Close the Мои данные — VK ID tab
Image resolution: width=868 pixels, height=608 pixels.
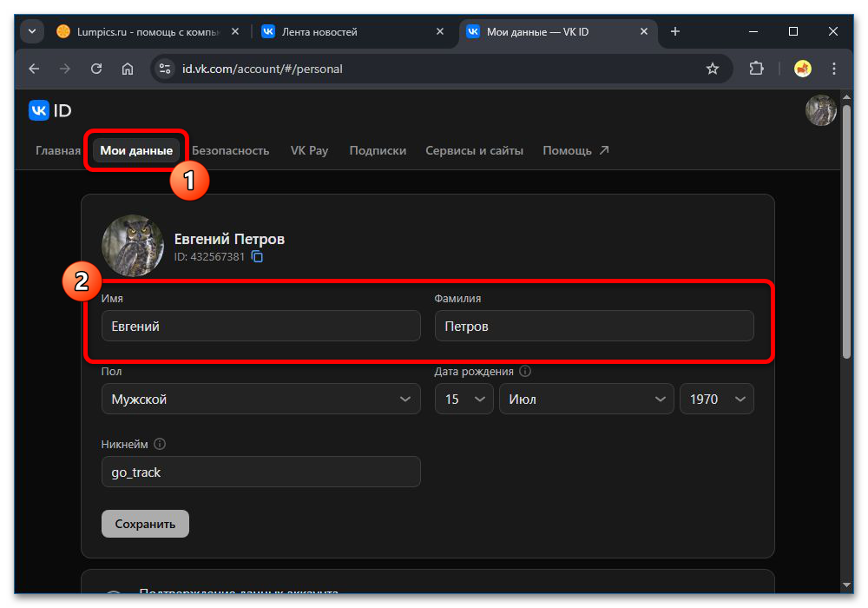click(644, 31)
